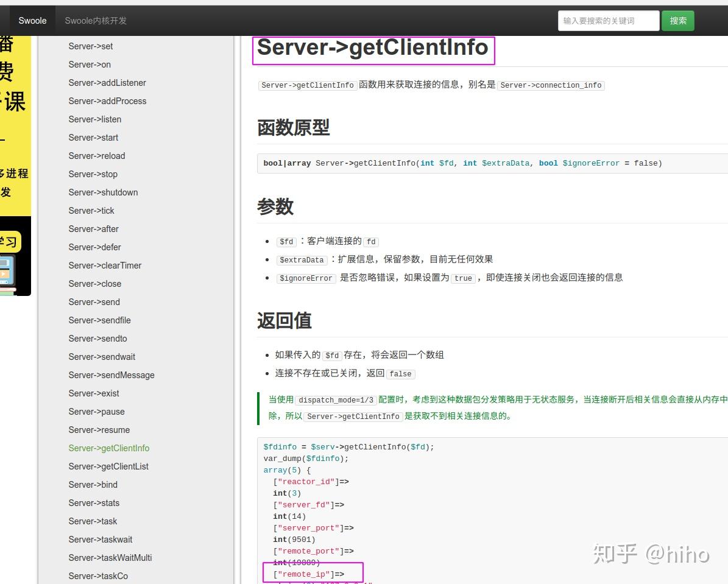This screenshot has height=584, width=728.
Task: Select Server->sendMessage in sidebar
Action: coord(111,375)
